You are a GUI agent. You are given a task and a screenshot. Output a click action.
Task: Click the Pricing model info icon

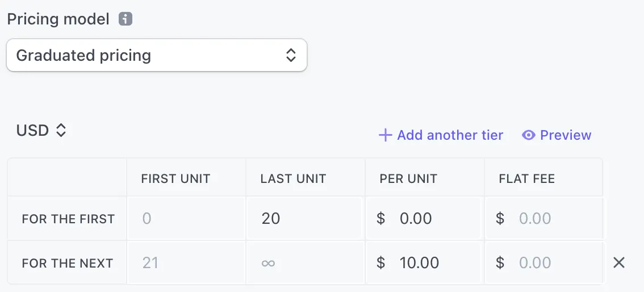tap(126, 19)
